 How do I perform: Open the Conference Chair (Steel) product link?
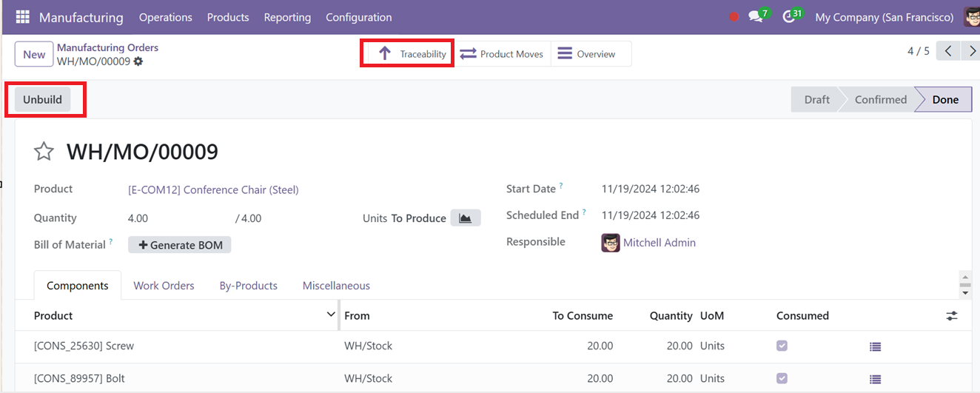click(213, 189)
